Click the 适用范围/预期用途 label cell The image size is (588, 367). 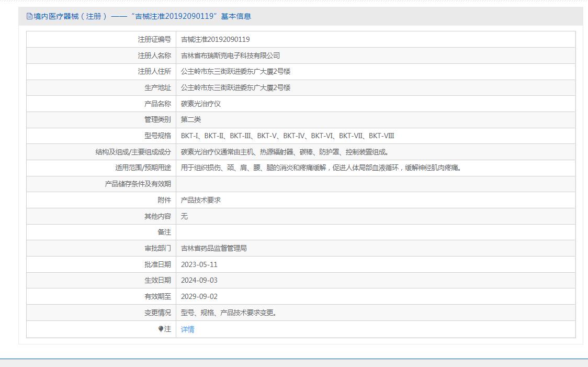tap(101, 168)
